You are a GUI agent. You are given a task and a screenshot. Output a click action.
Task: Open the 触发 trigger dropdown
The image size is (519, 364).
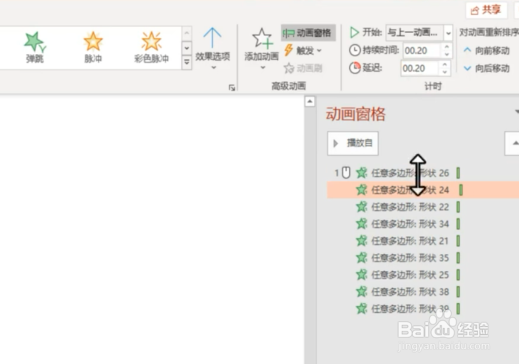[303, 51]
